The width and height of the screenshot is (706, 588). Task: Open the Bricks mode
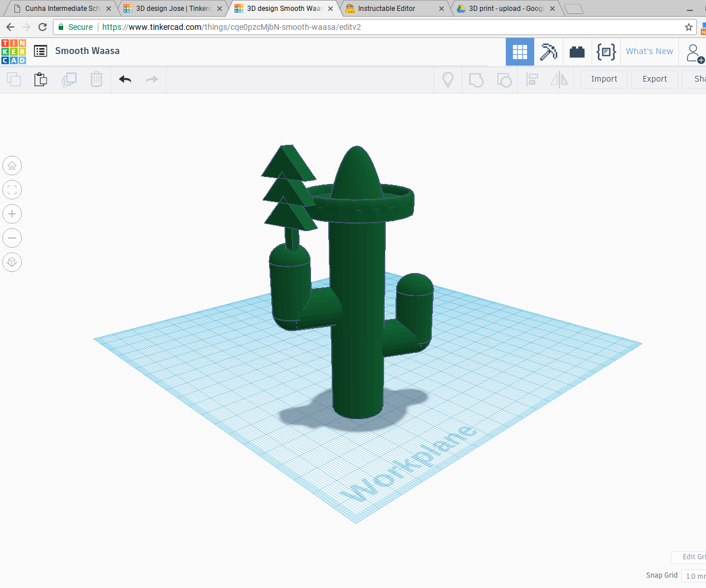[x=577, y=52]
